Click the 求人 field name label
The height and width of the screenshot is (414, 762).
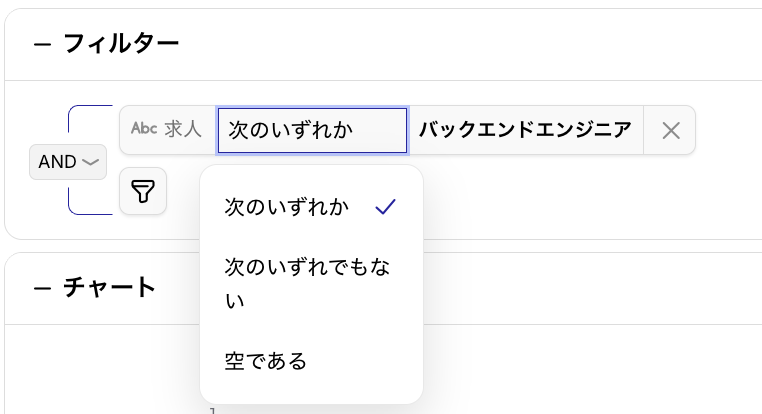point(184,129)
